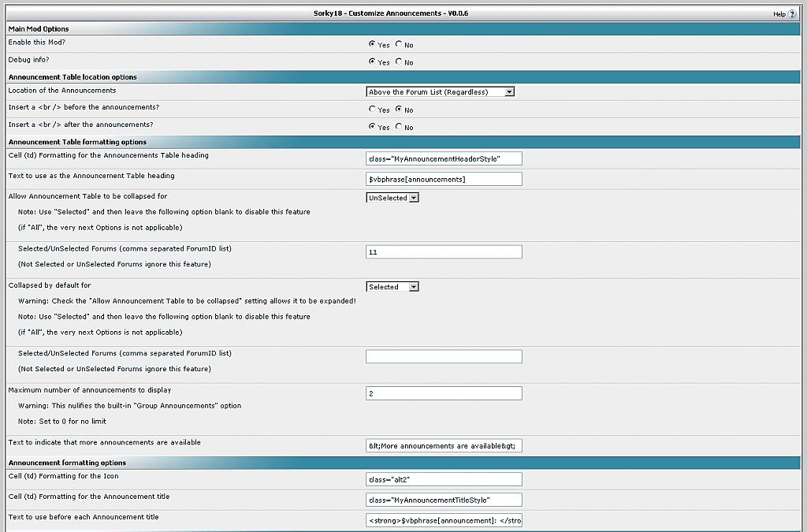
Task: Select No for Enable this Mod
Action: coord(399,44)
